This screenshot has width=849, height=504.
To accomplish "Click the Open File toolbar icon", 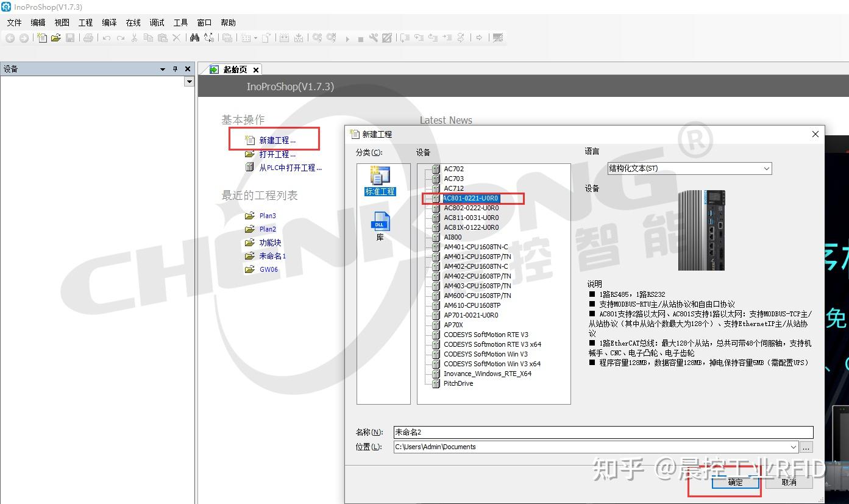I will point(56,38).
